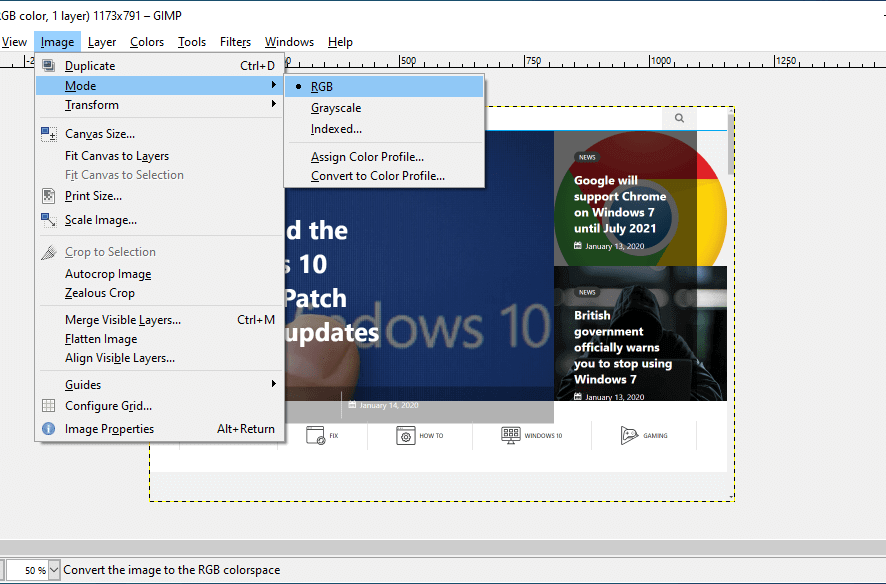Click the 50 % zoom input field
886x584 pixels.
[28, 570]
